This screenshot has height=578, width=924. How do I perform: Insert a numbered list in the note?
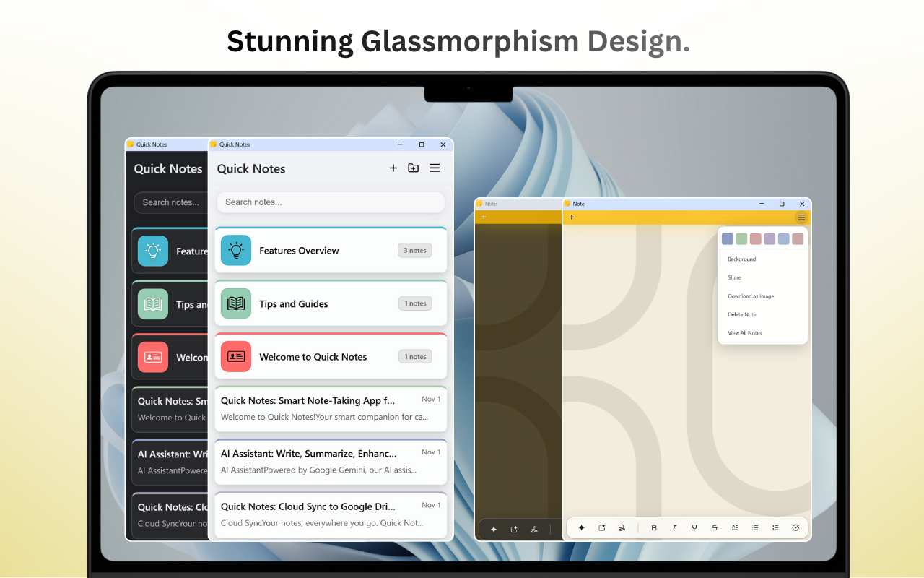tap(775, 528)
